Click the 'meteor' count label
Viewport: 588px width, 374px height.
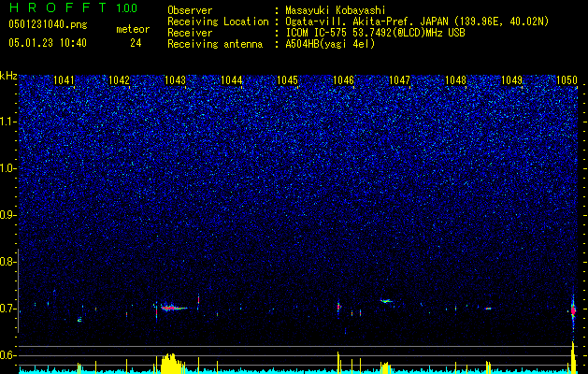133,29
